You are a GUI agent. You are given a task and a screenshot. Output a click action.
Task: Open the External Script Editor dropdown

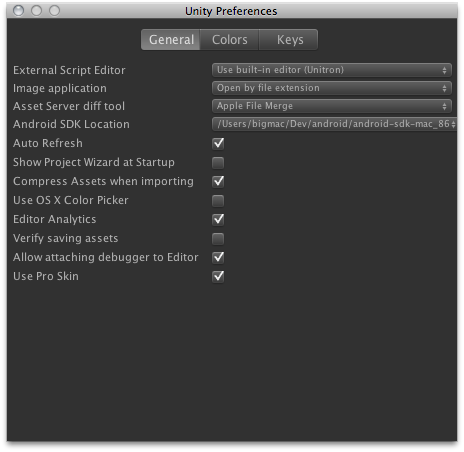click(x=332, y=70)
